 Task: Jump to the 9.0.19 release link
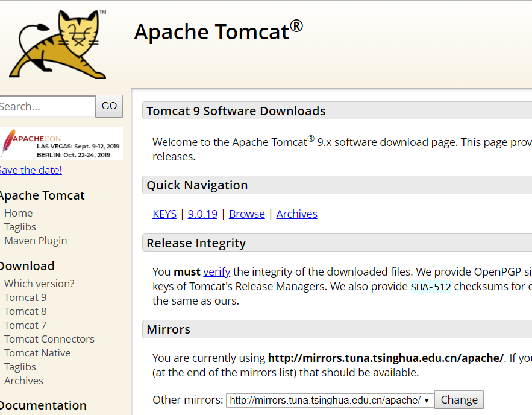(202, 214)
